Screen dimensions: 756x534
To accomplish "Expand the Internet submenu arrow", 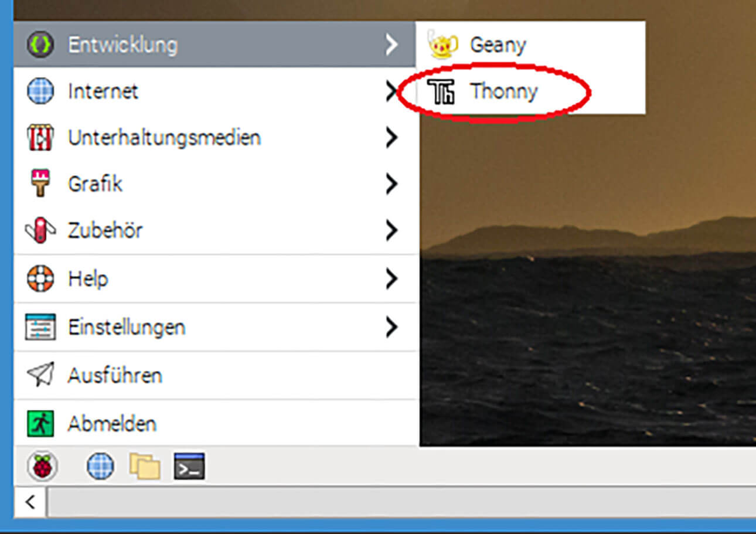I will click(x=391, y=91).
